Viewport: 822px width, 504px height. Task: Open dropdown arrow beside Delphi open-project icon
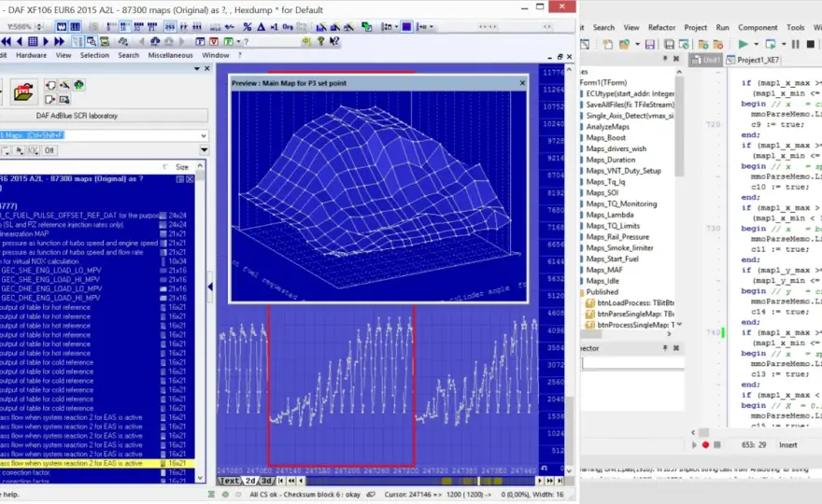click(x=637, y=45)
